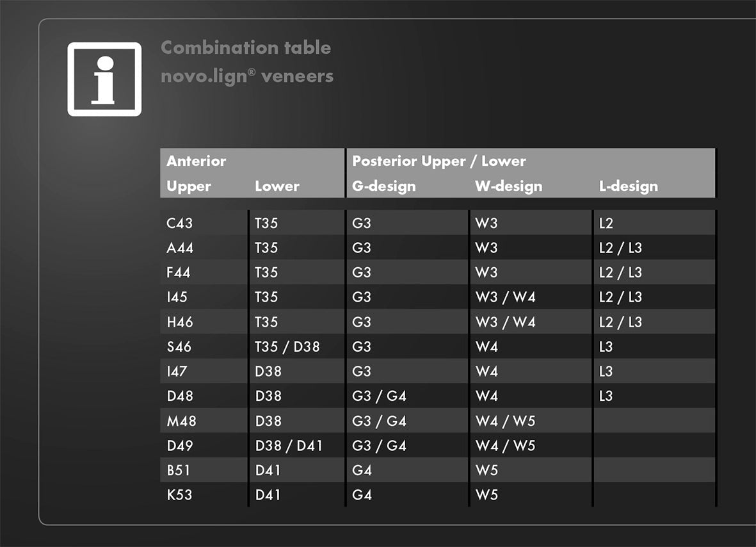Screen dimensions: 756x547
Task: Select the L2 / L3 value for H46
Action: pos(623,322)
